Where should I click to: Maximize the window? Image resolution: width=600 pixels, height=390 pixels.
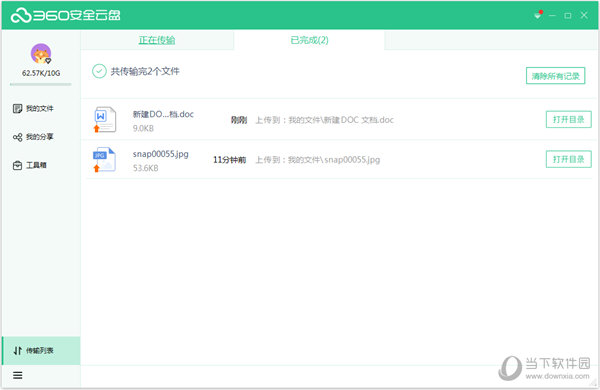568,15
